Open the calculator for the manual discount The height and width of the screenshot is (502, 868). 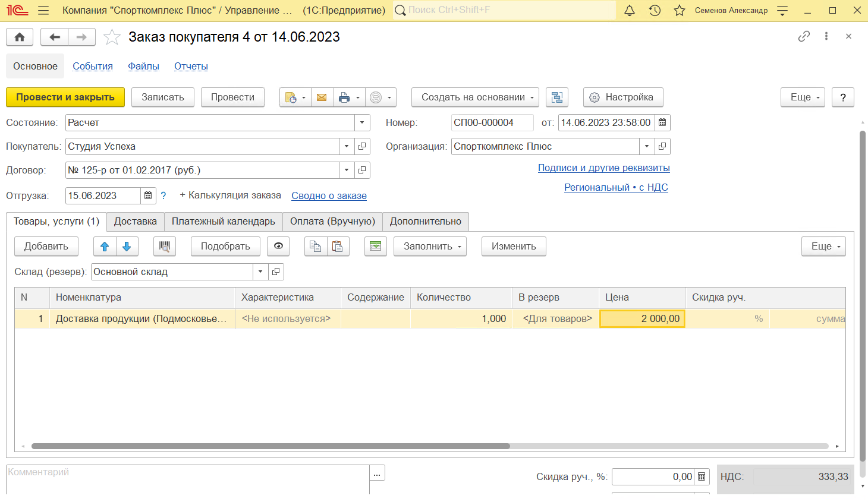(702, 476)
